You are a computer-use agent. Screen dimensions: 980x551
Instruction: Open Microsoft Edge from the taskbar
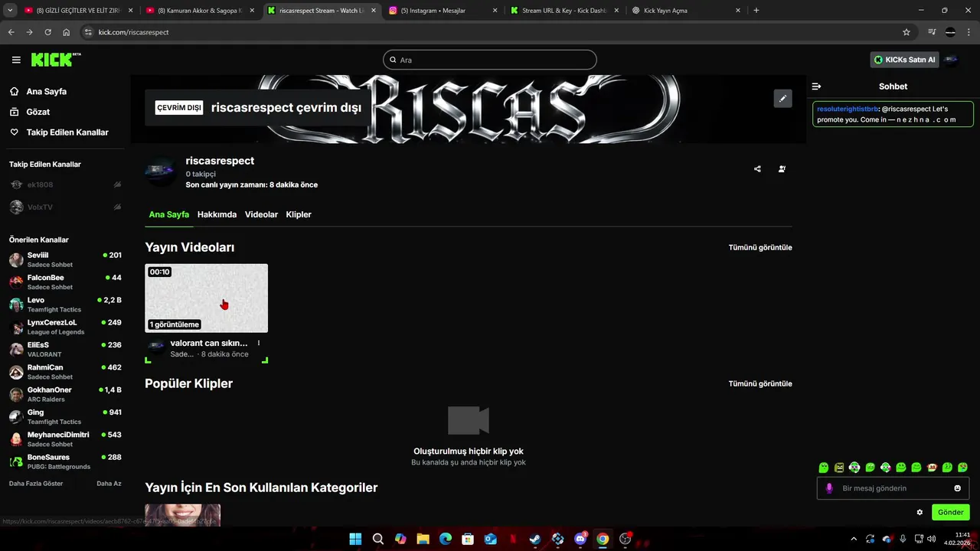446,539
